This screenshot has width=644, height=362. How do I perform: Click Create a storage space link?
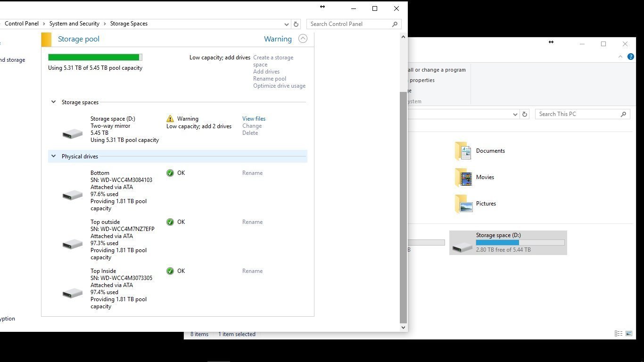[x=273, y=61]
